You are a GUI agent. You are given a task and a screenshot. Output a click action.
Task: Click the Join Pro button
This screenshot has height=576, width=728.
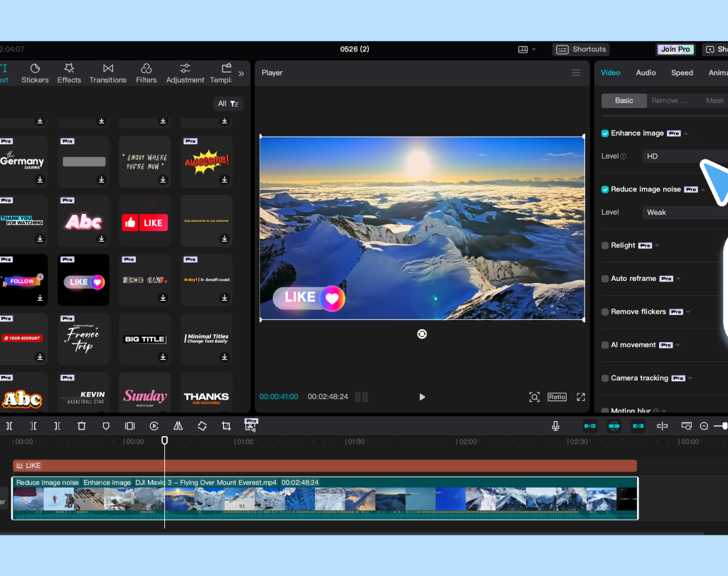click(675, 49)
